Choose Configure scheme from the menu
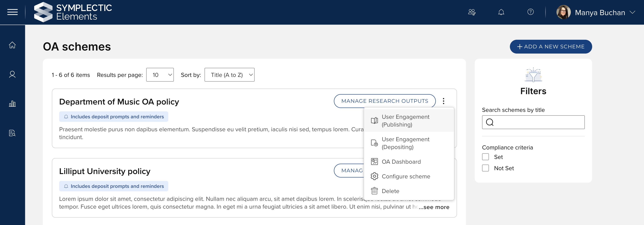The image size is (644, 225). pyautogui.click(x=406, y=176)
